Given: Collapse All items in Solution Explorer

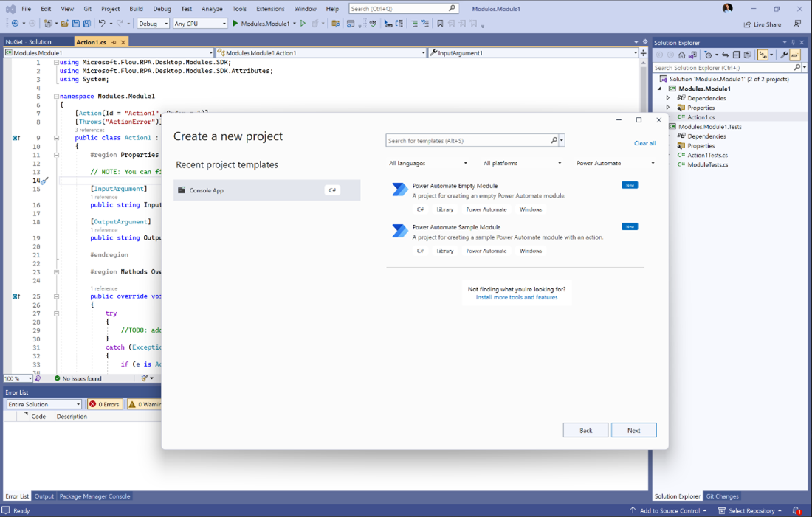Looking at the screenshot, I should [x=737, y=55].
